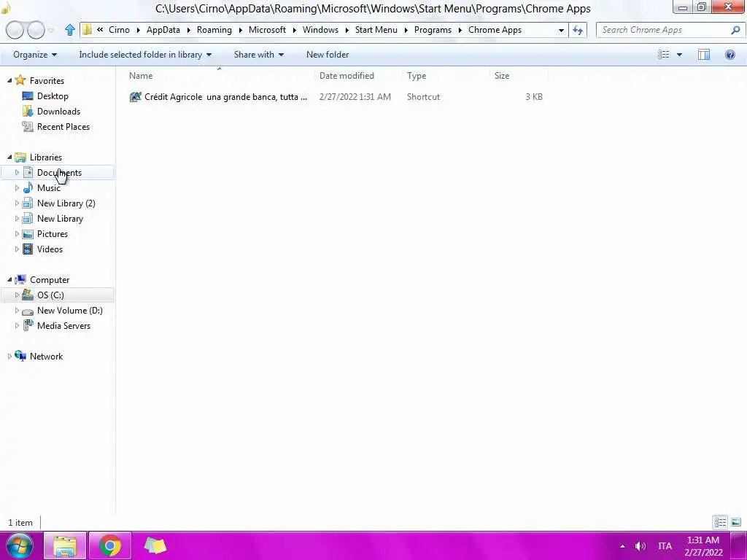Click the Forward navigation button
This screenshot has height=560, width=747.
pyautogui.click(x=36, y=30)
